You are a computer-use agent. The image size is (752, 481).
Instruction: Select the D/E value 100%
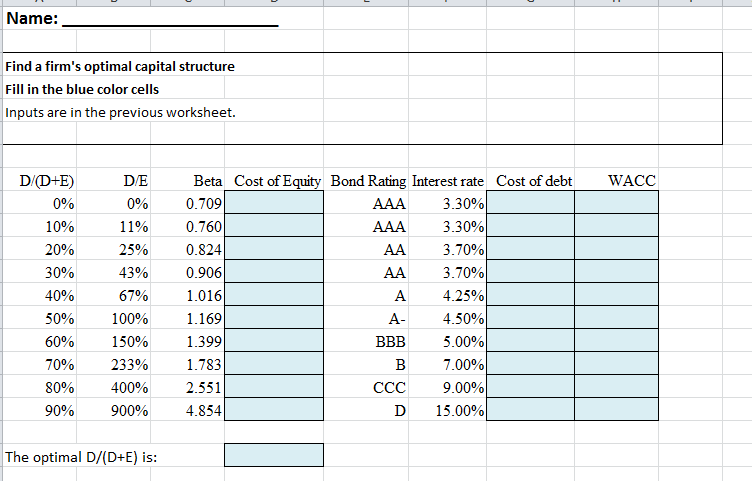(x=130, y=318)
